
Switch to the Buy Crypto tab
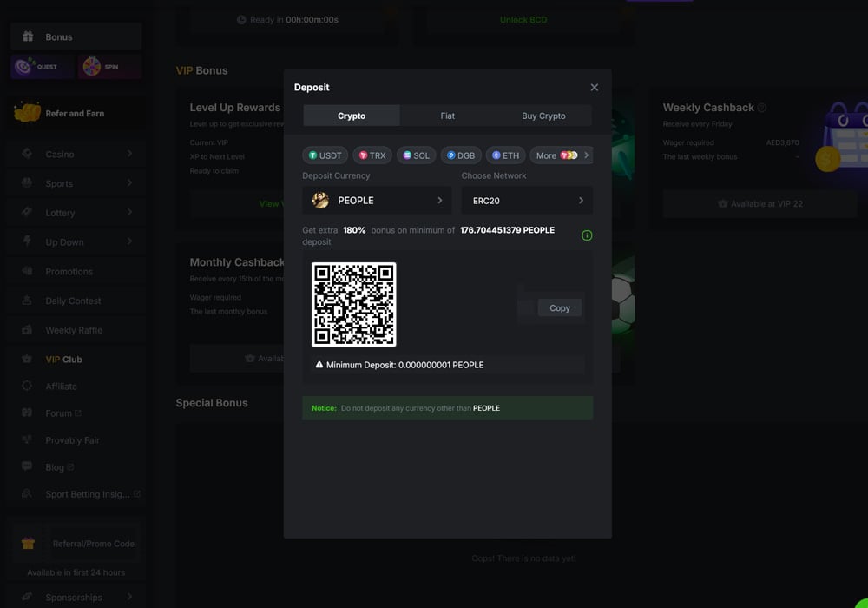coord(543,116)
